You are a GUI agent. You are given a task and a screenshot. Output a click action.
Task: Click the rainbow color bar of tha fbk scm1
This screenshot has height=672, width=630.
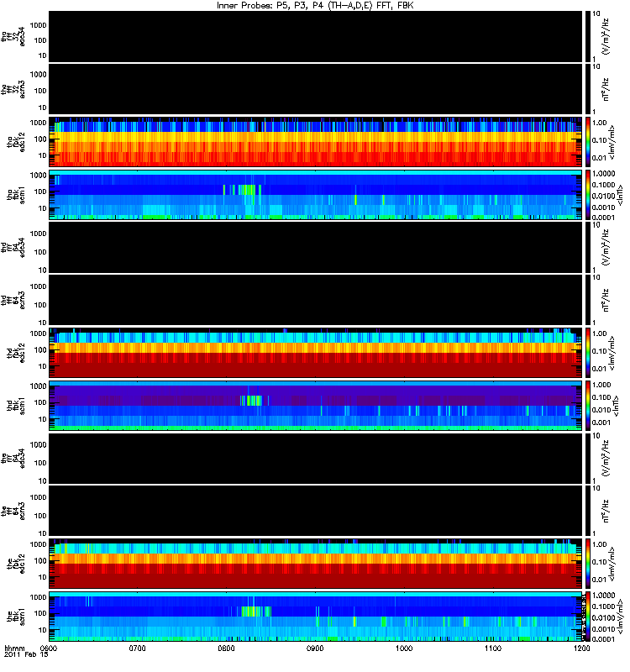click(587, 195)
